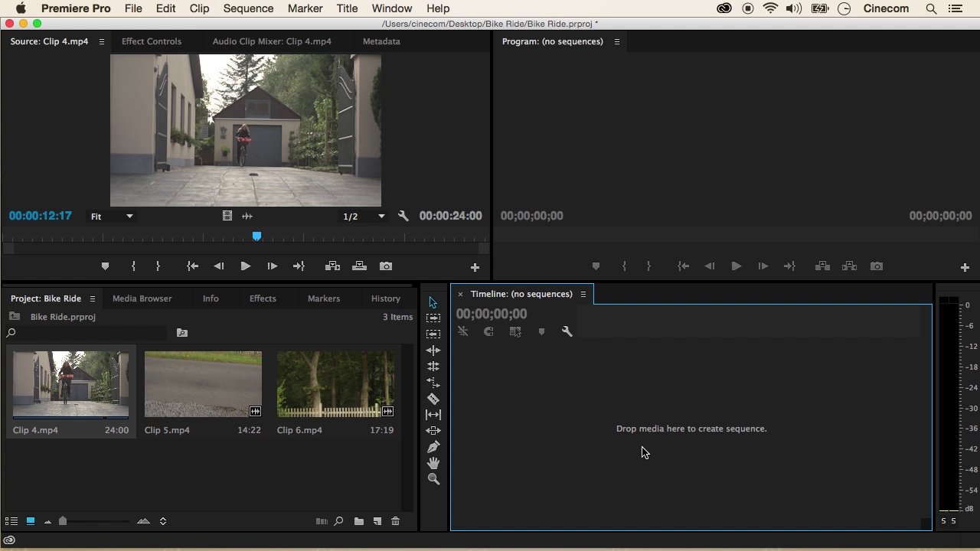The height and width of the screenshot is (551, 980).
Task: Open the Fit zoom level dropdown
Action: coord(112,217)
